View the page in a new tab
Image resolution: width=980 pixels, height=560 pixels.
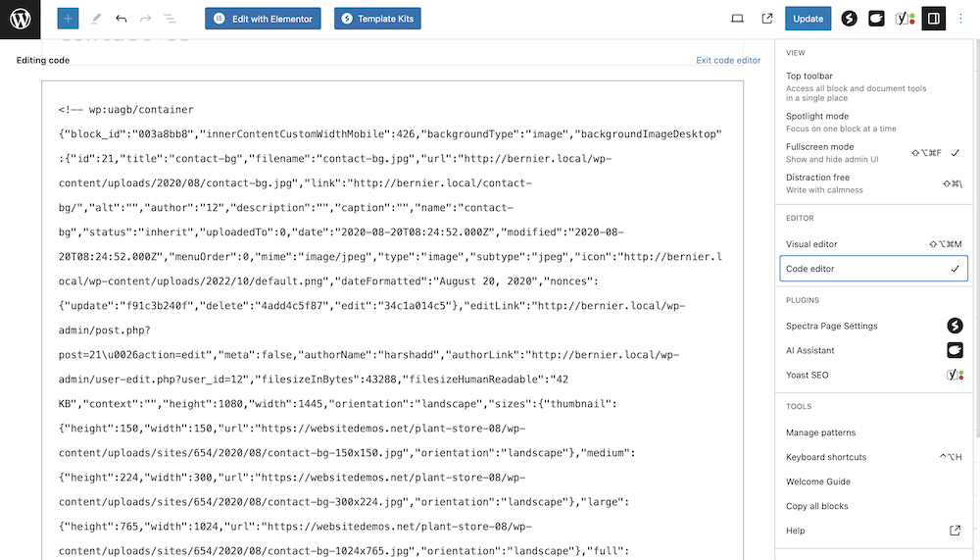tap(767, 19)
